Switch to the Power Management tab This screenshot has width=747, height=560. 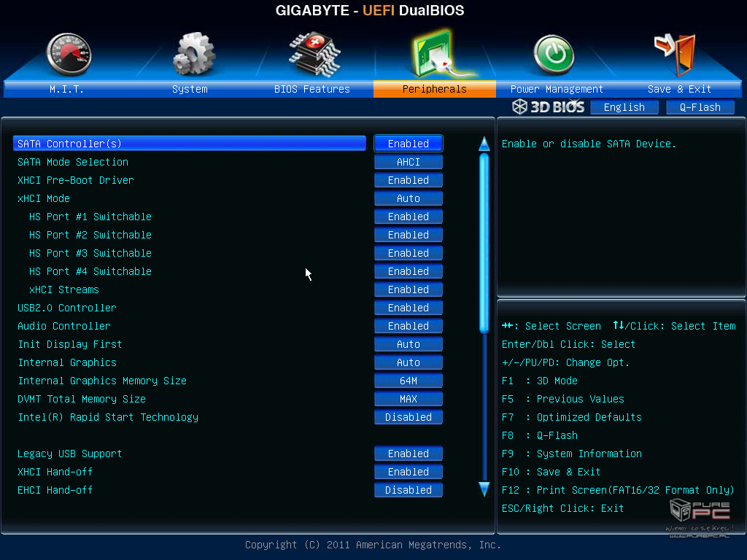557,89
